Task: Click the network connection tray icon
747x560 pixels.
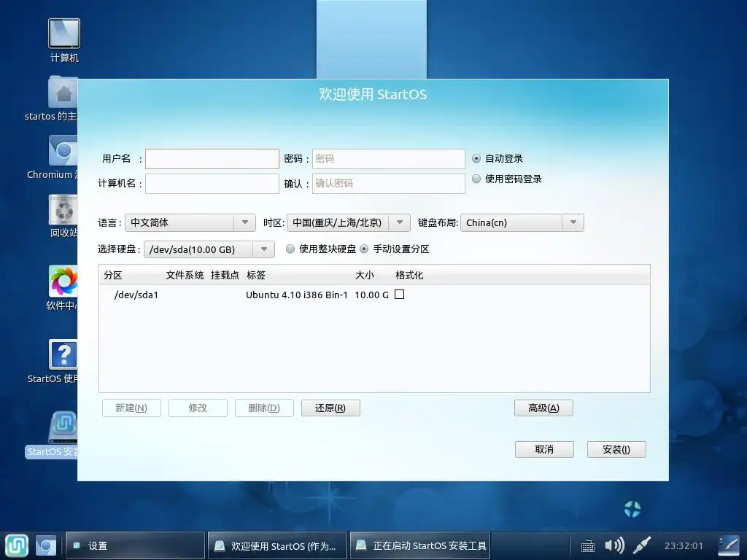Action: pos(642,545)
